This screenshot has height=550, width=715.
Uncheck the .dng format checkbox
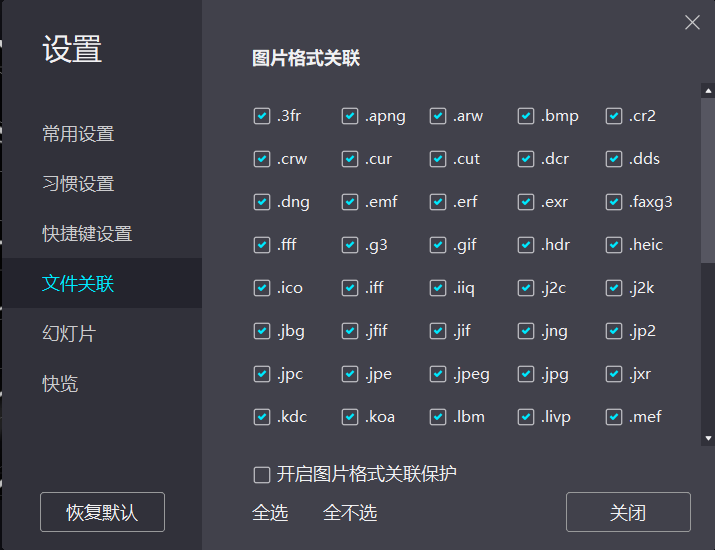262,202
